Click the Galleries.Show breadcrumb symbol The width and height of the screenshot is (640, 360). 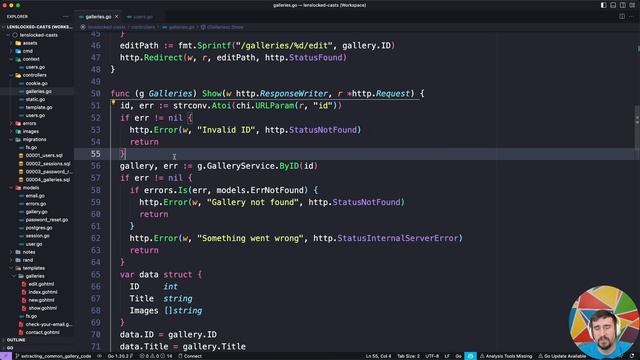tap(222, 27)
